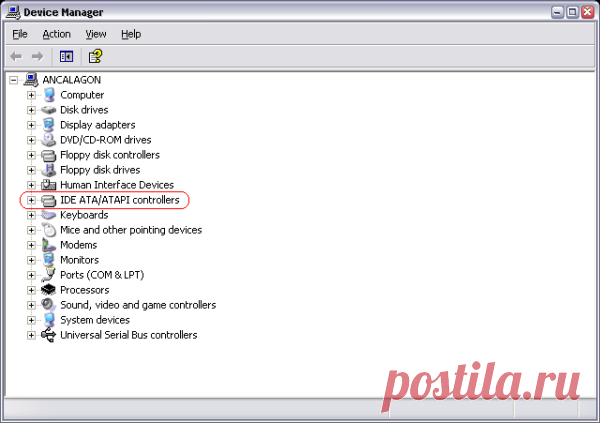Screen dimensions: 600x423
Task: Click the Forward arrow toolbar icon
Action: tap(38, 57)
